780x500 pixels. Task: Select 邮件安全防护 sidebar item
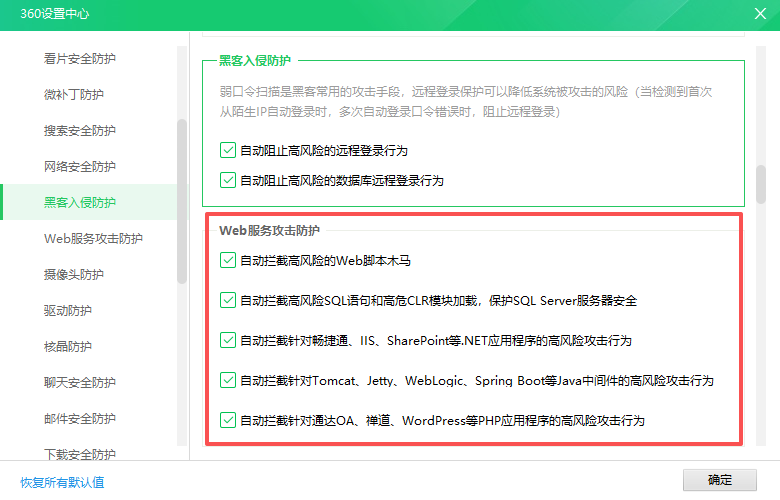point(80,418)
